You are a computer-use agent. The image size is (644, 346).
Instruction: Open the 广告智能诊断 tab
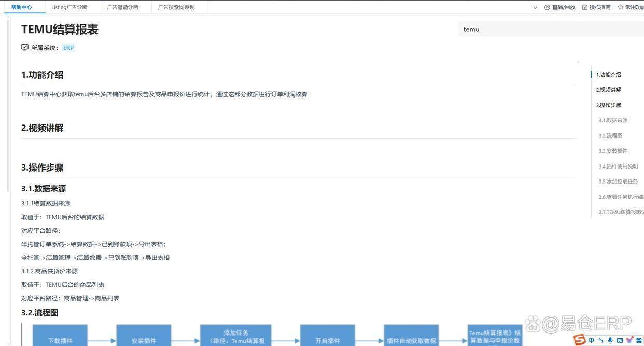pos(123,7)
